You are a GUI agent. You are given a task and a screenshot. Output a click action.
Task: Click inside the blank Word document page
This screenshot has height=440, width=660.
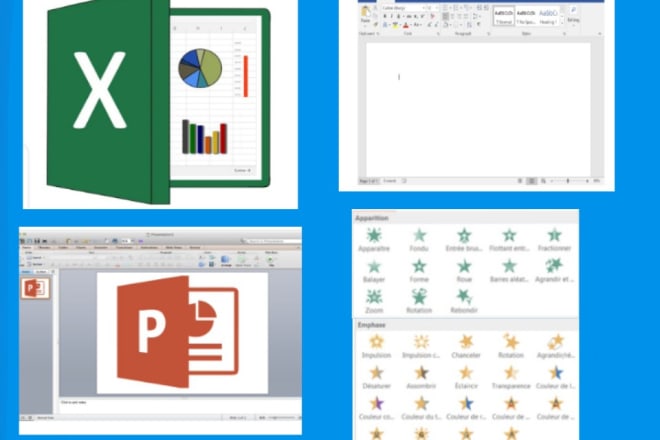point(478,109)
